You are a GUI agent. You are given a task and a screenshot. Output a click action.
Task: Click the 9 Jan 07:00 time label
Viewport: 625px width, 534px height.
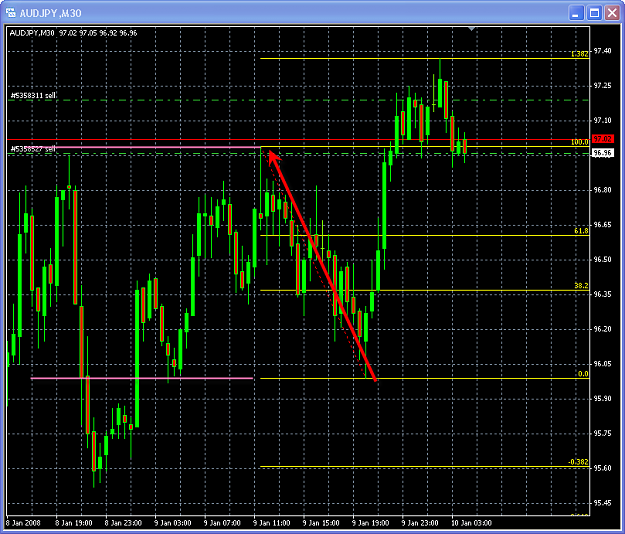tap(222, 523)
